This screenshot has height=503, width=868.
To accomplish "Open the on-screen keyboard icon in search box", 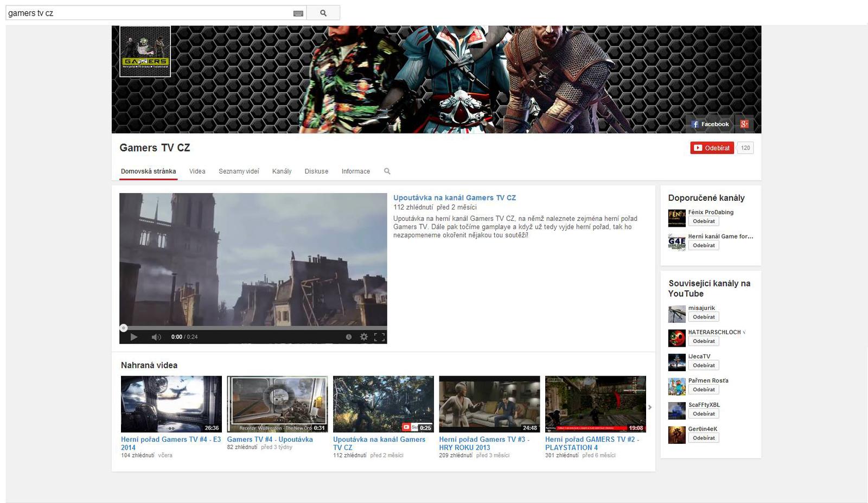I will point(298,13).
